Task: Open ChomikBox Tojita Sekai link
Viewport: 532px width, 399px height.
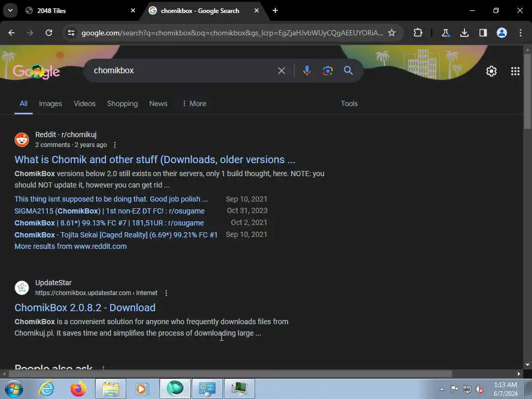Action: tap(116, 235)
